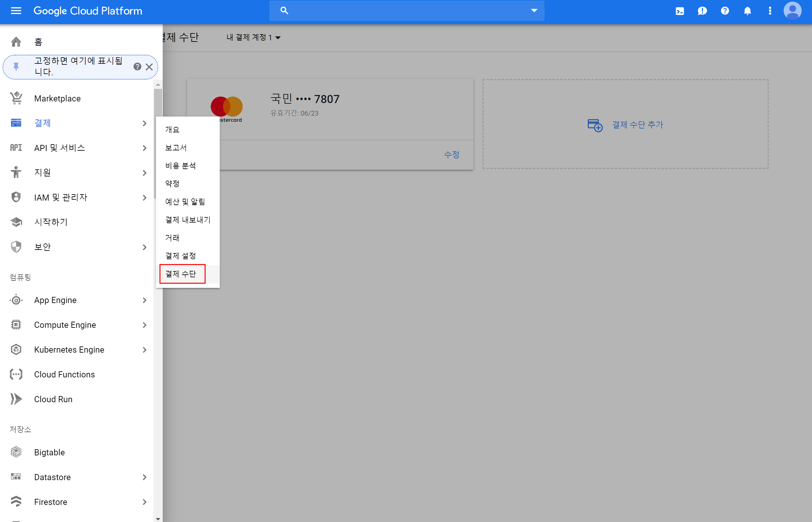
Task: Click the 수정 link on card
Action: tap(451, 155)
